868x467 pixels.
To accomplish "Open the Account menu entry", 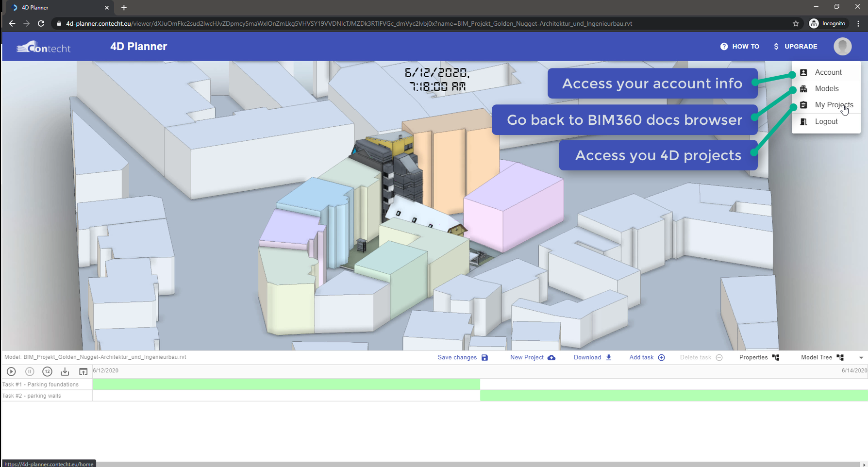I will click(x=826, y=72).
